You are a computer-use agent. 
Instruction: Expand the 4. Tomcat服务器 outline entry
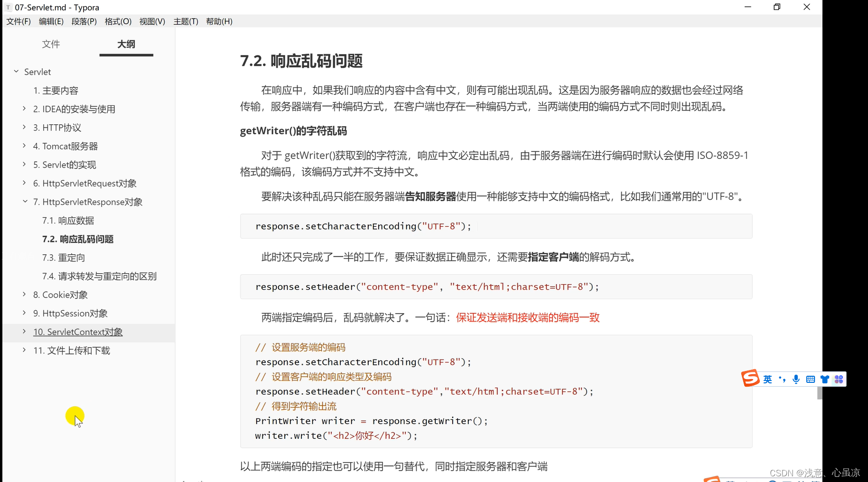[x=25, y=146]
